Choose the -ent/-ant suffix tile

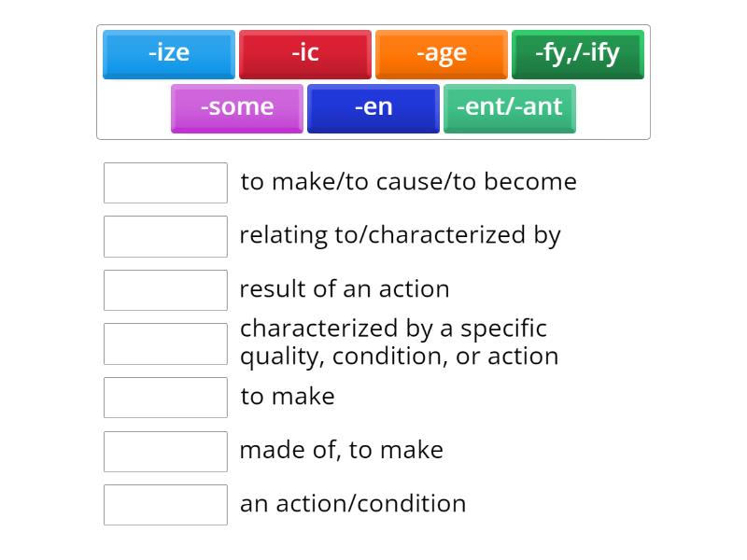pos(510,107)
